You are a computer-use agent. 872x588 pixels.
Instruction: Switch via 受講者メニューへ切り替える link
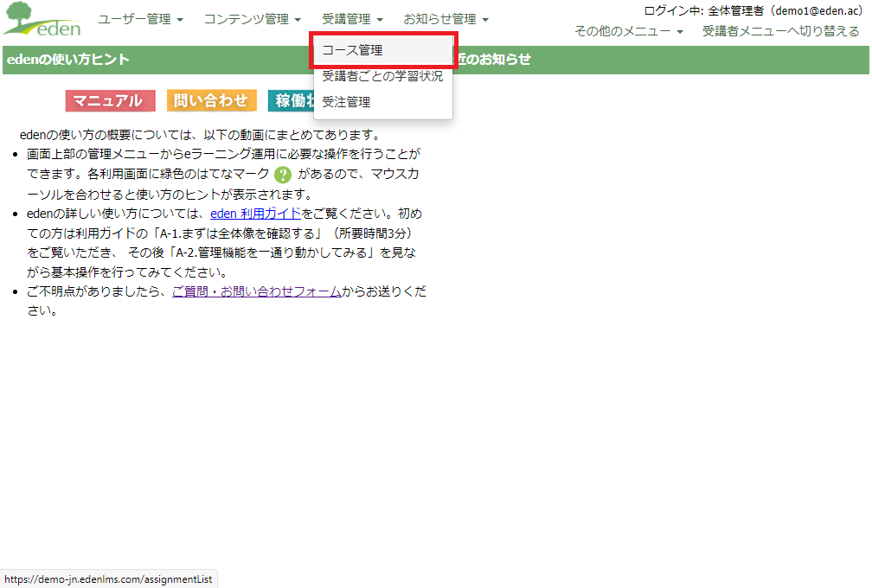tap(780, 31)
